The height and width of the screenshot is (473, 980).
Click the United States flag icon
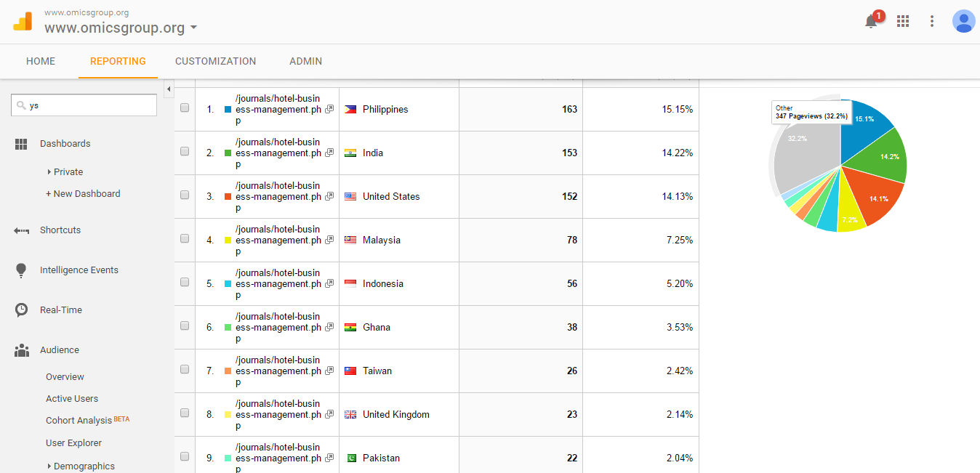pyautogui.click(x=350, y=197)
